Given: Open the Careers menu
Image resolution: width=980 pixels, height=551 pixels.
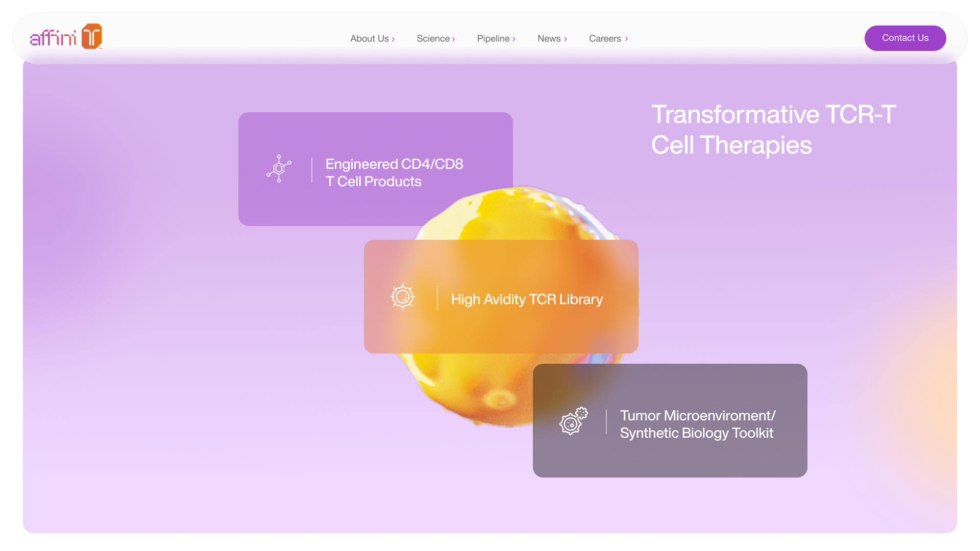Looking at the screenshot, I should click(x=605, y=39).
